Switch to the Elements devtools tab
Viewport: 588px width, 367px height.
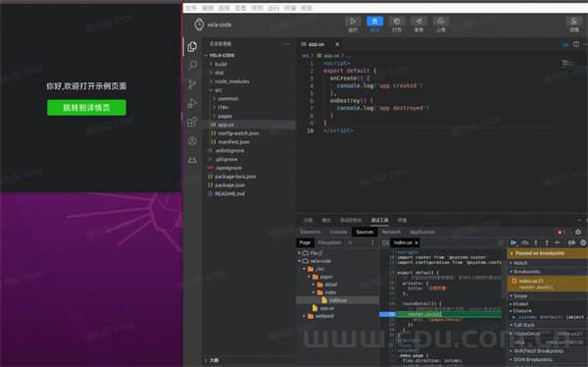point(311,232)
